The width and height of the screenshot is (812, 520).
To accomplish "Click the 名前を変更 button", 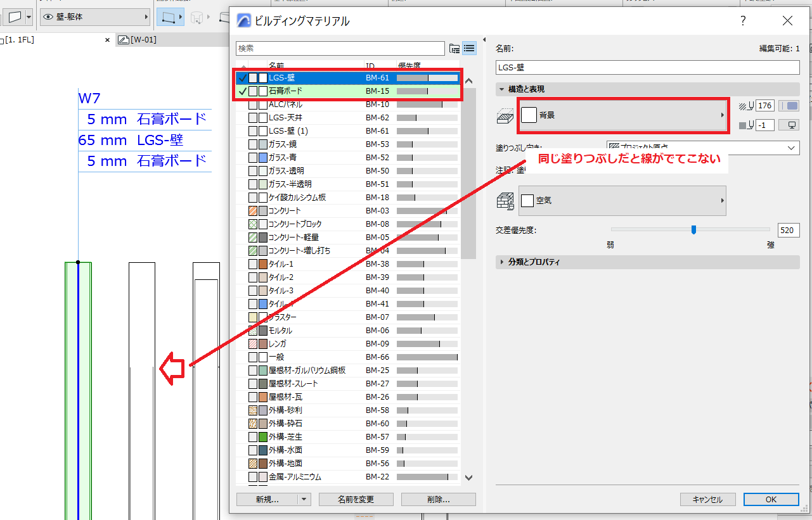I will [x=356, y=500].
